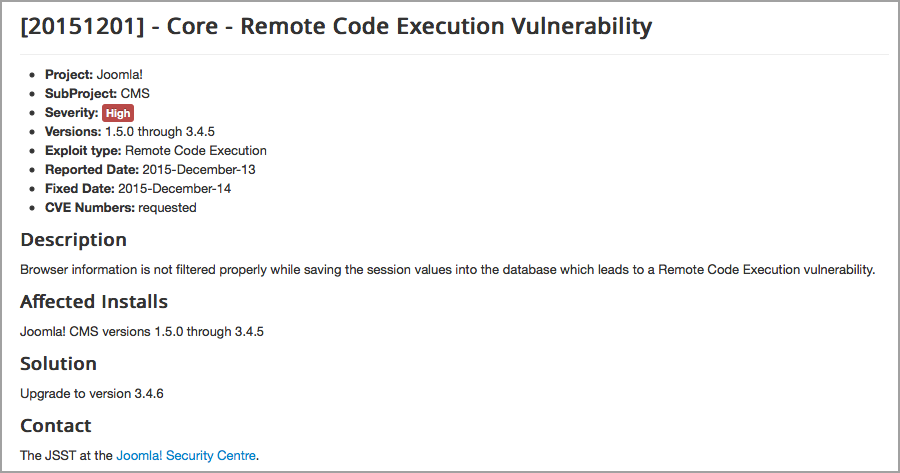Click the Affected Installs heading
This screenshot has height=473, width=900.
pyautogui.click(x=94, y=301)
